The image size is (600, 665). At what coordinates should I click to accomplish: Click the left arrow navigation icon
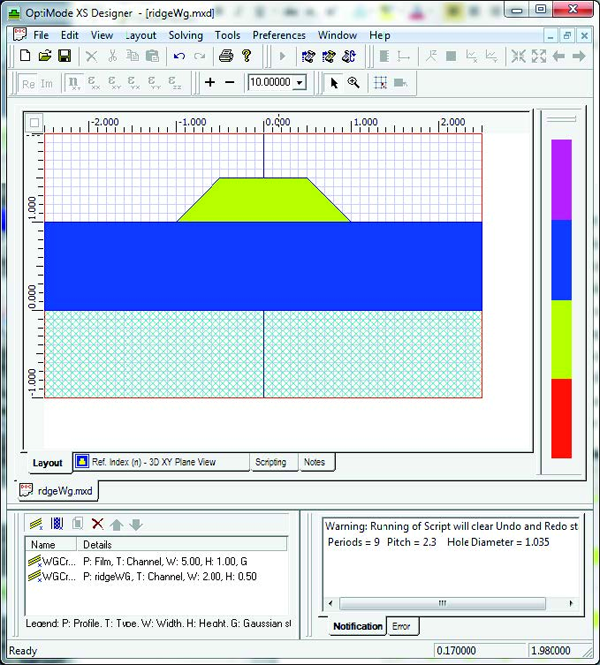click(558, 56)
